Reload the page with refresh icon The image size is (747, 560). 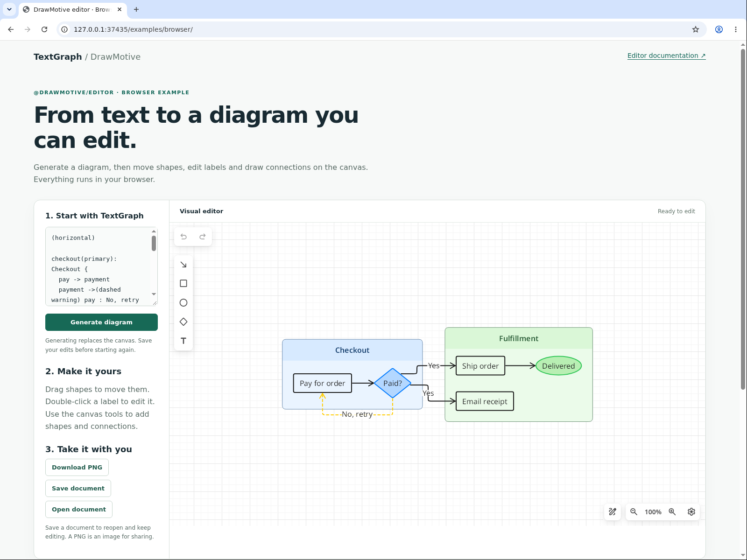(x=44, y=29)
